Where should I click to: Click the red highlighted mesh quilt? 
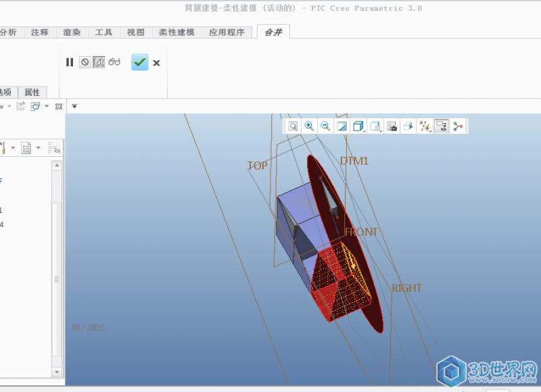tap(340, 283)
